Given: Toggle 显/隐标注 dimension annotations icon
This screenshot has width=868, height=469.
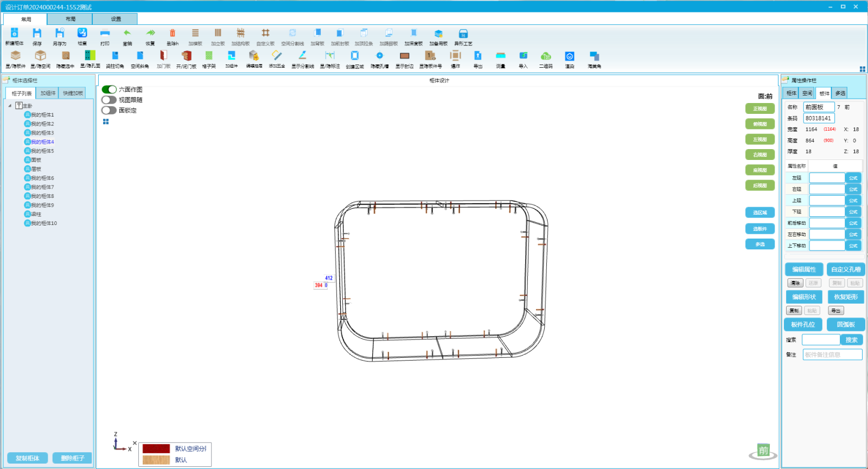Looking at the screenshot, I should point(330,55).
